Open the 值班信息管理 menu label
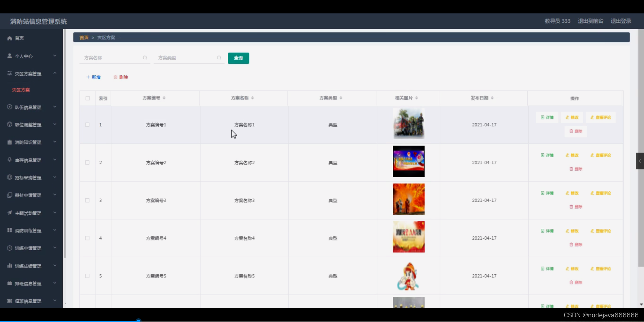 (28, 301)
